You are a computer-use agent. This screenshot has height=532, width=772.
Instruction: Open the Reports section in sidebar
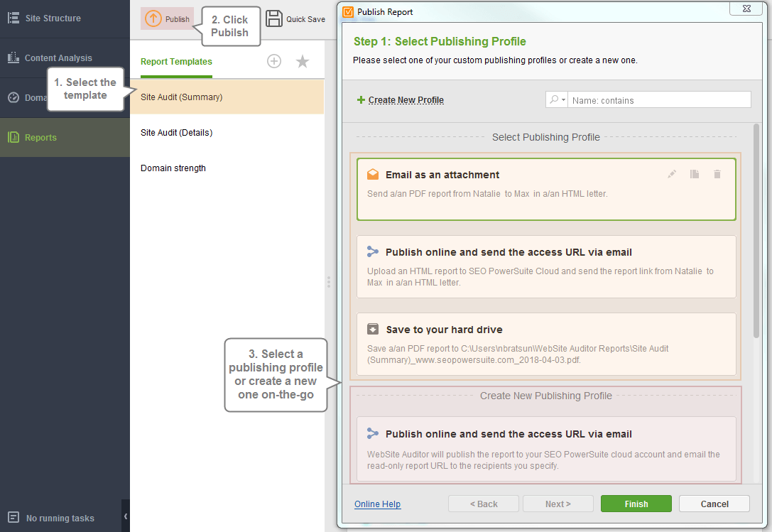point(65,137)
